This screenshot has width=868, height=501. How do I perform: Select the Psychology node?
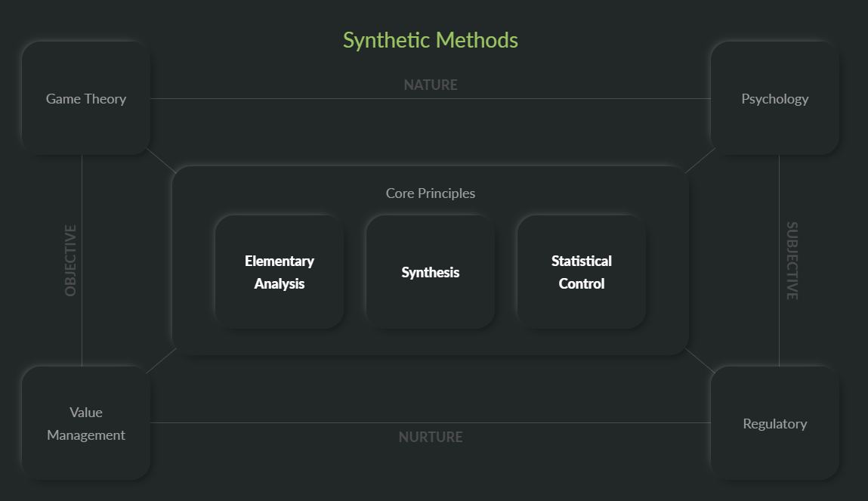click(x=774, y=98)
